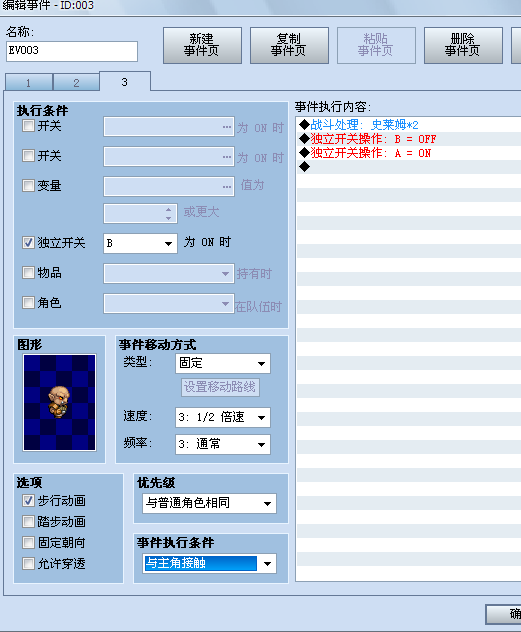The image size is (521, 632).
Task: Edit the event name field EV003
Action: [72, 51]
